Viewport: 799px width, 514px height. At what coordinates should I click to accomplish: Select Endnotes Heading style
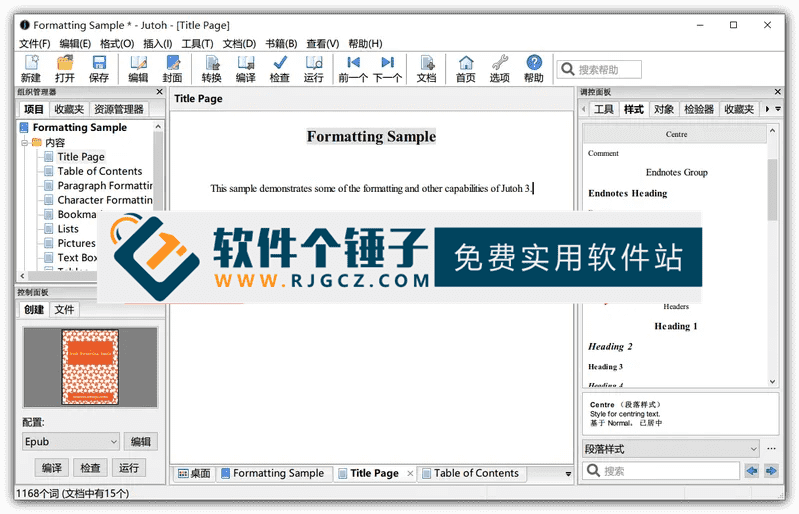point(627,193)
